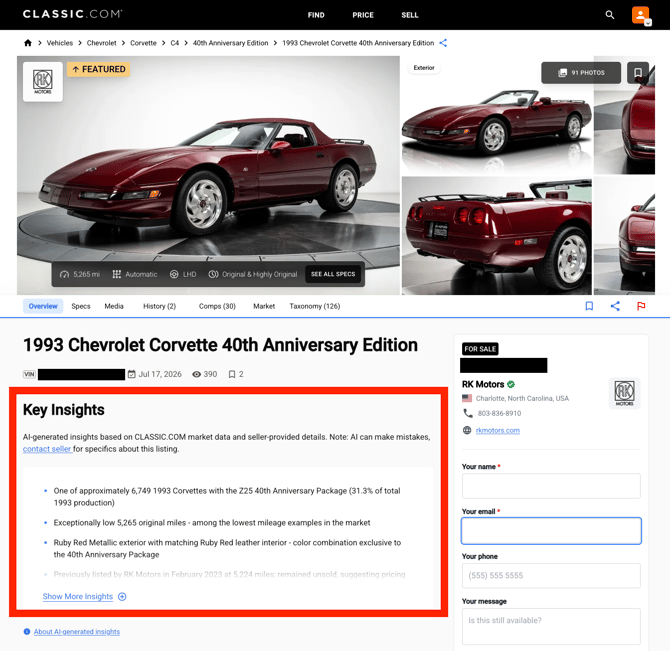Switch to the Market tab
Image resolution: width=670 pixels, height=651 pixels.
click(264, 306)
